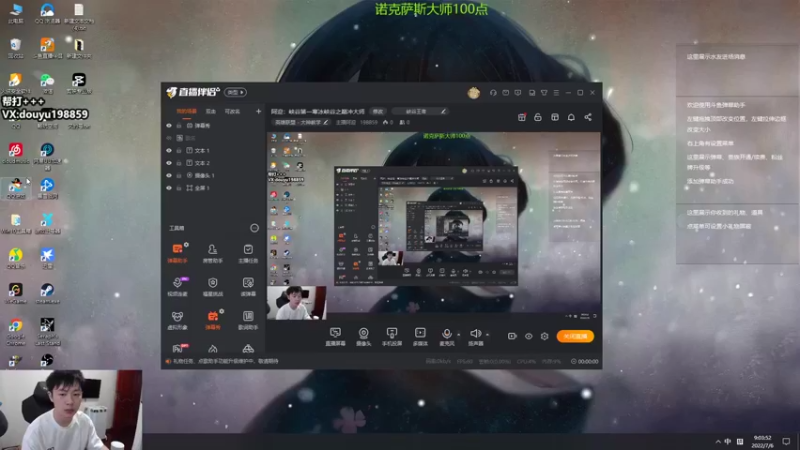Viewport: 800px width, 450px height.
Task: Click the nested window in preview canvas
Action: pyautogui.click(x=426, y=226)
